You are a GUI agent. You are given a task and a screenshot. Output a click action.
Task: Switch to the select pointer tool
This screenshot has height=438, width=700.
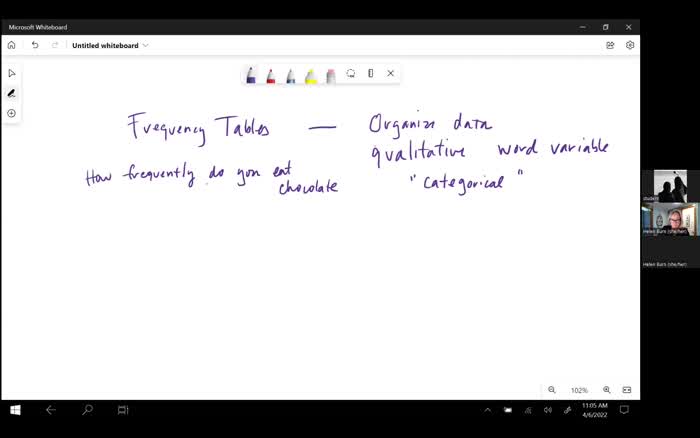pyautogui.click(x=12, y=73)
